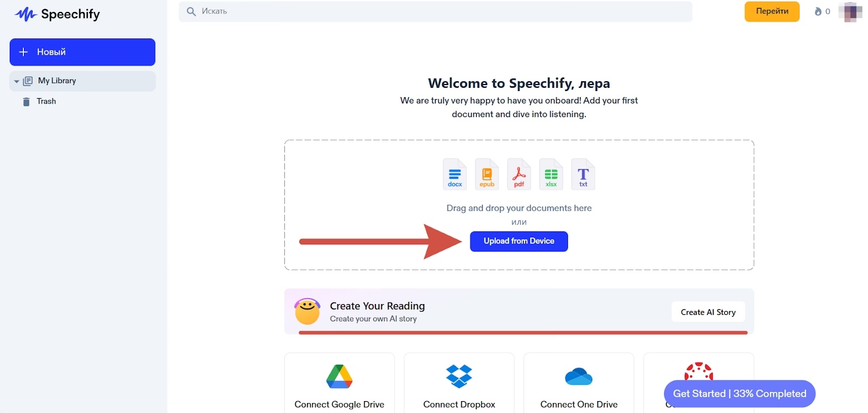This screenshot has height=413, width=868.
Task: Click the txt file type icon
Action: coord(583,174)
